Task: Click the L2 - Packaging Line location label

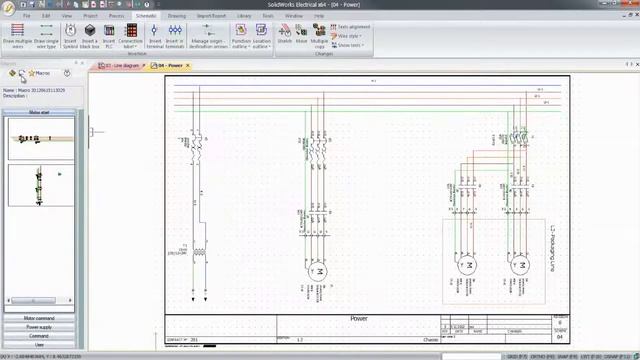Action: pyautogui.click(x=553, y=249)
